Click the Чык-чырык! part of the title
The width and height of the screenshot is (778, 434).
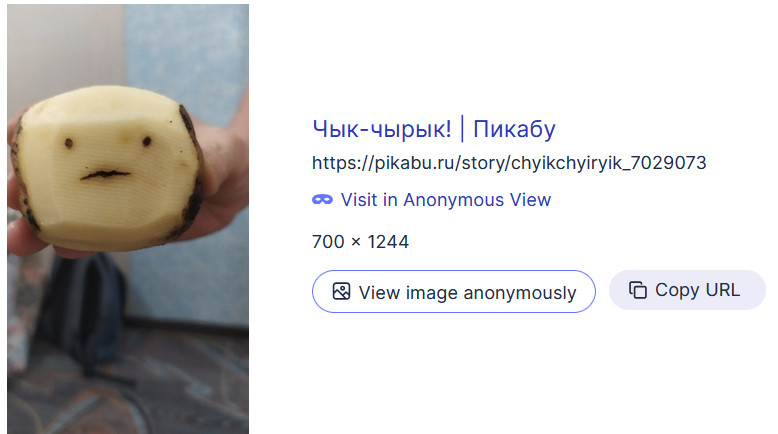pyautogui.click(x=382, y=129)
